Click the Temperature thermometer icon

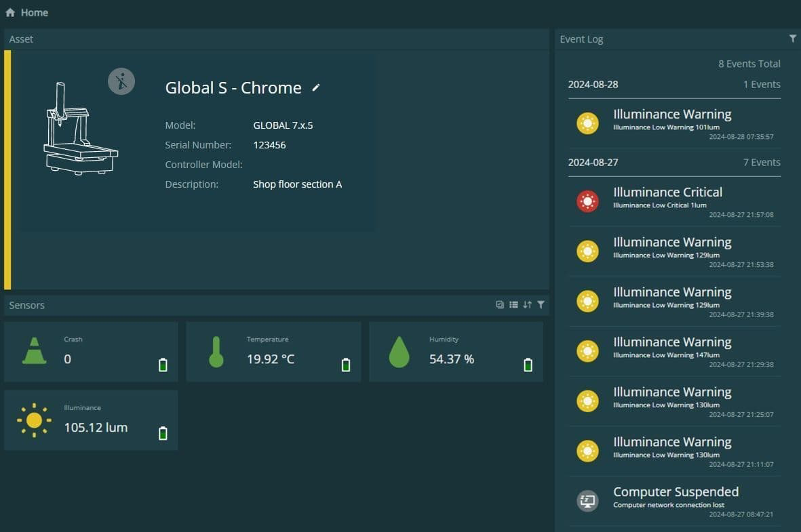216,352
